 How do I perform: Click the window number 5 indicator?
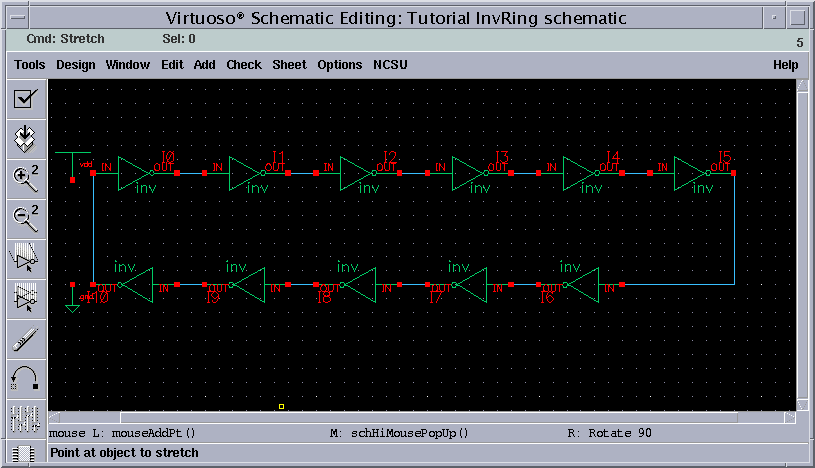800,43
